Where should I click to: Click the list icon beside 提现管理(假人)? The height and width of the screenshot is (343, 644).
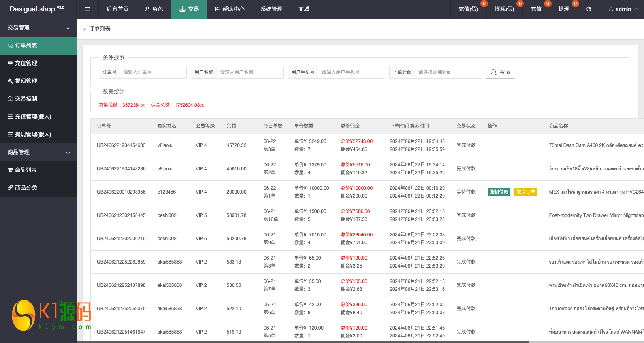coord(10,134)
